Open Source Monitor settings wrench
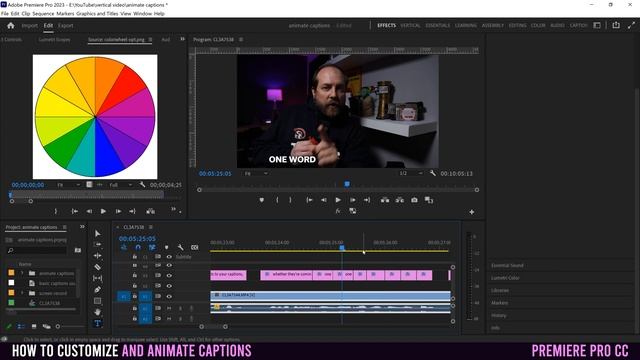The height and width of the screenshot is (360, 640). (142, 185)
